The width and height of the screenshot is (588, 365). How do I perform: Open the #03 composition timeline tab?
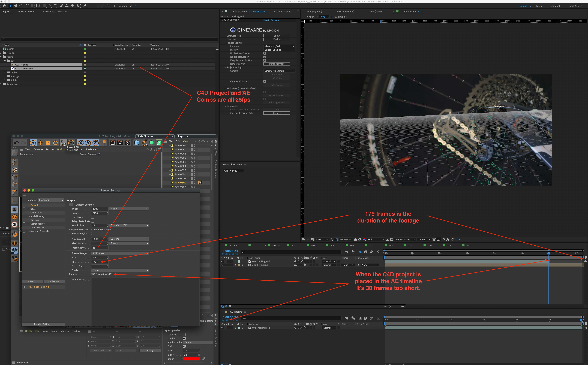coord(293,246)
